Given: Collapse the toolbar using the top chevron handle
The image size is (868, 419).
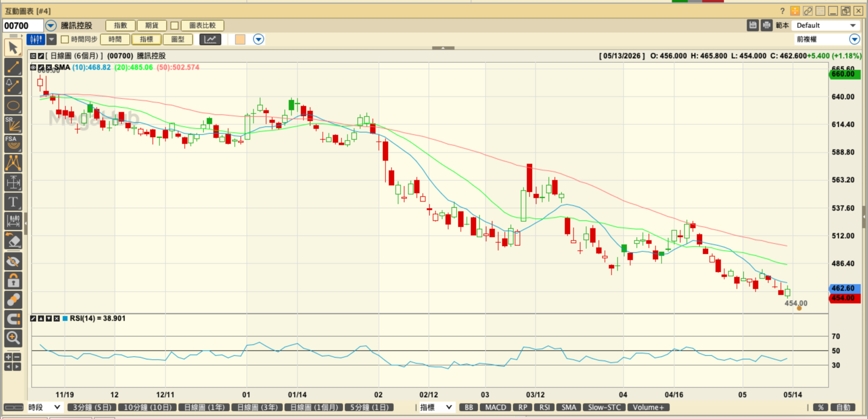Looking at the screenshot, I should coord(443,48).
